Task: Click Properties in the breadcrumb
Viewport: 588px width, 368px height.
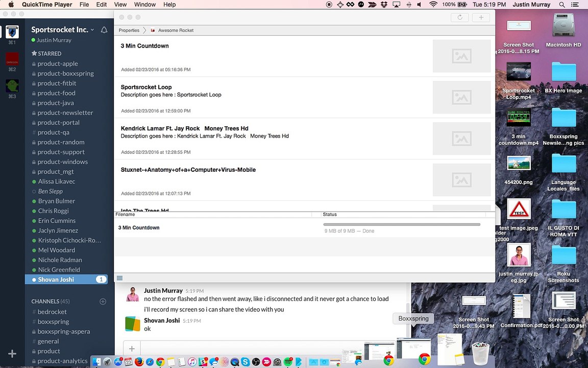Action: coord(129,31)
